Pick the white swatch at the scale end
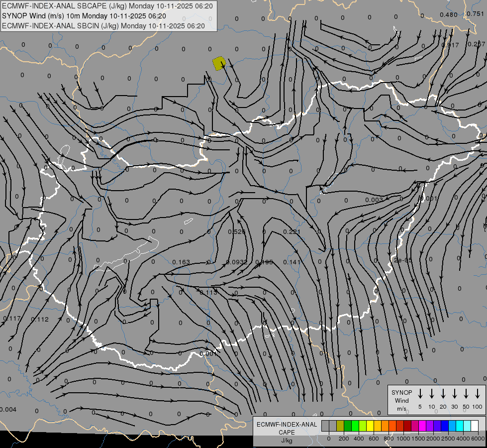This screenshot has height=448, width=487. pyautogui.click(x=475, y=426)
